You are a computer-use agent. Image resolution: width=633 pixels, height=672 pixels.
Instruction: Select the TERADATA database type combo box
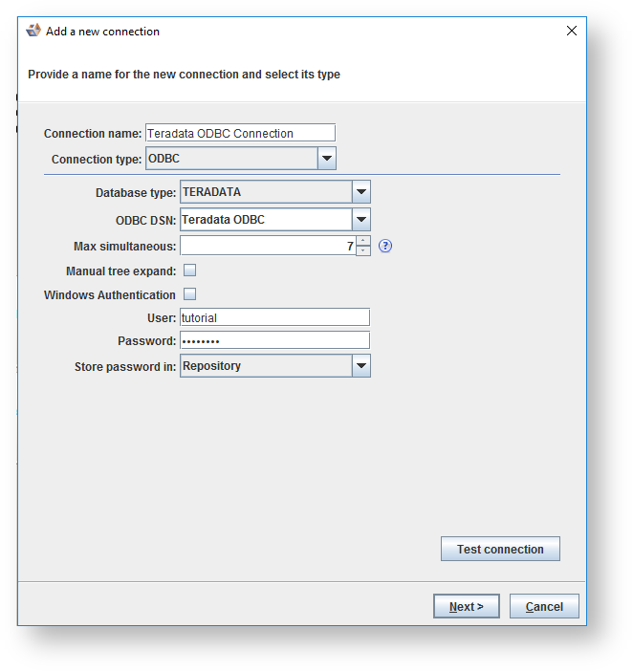coord(265,192)
